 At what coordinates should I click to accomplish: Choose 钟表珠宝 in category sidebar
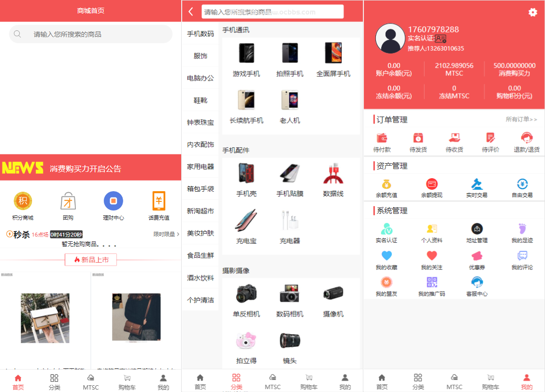200,122
